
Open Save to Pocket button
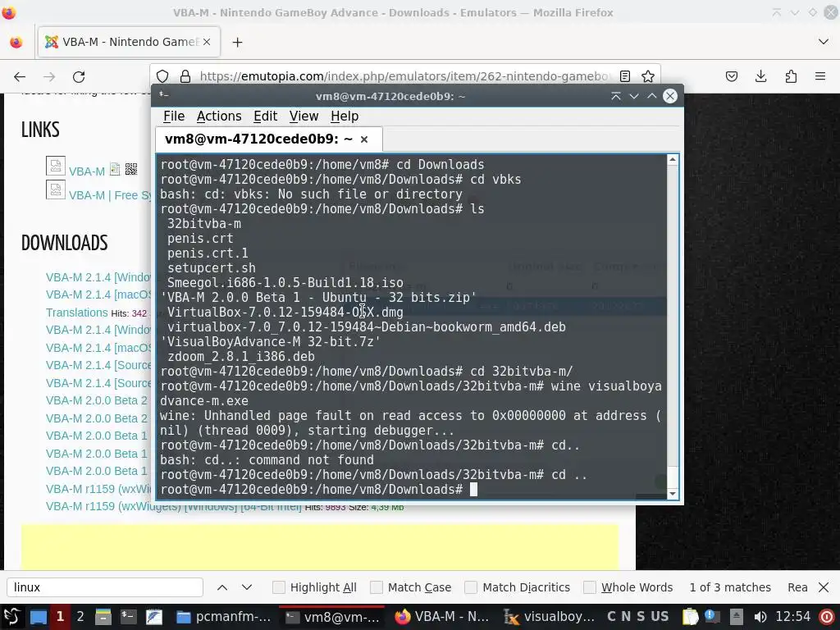(731, 76)
